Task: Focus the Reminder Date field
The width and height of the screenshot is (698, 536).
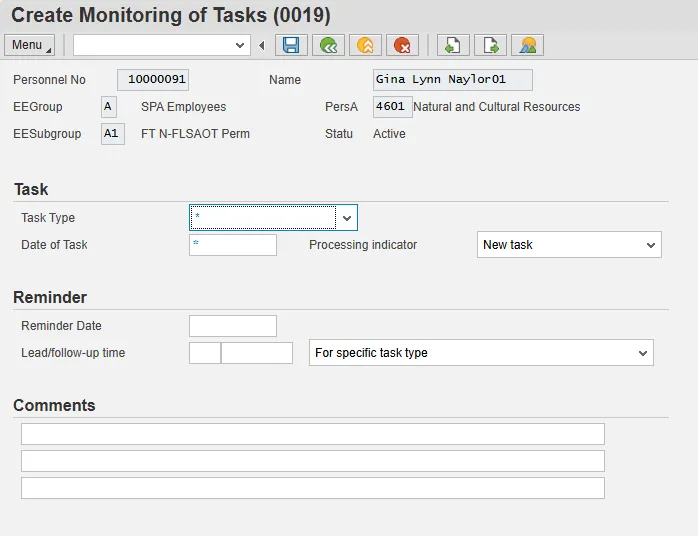Action: coord(233,326)
